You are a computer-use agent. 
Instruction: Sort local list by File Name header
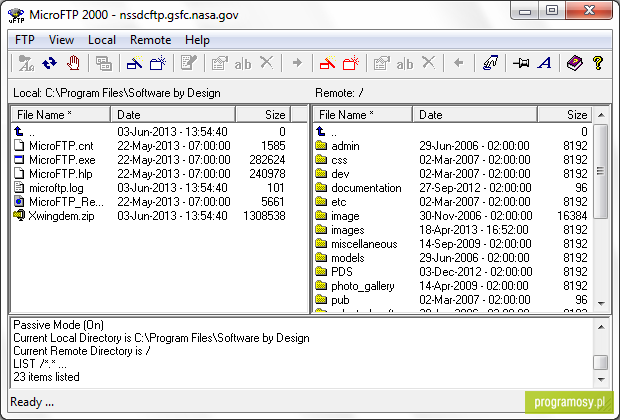point(60,115)
